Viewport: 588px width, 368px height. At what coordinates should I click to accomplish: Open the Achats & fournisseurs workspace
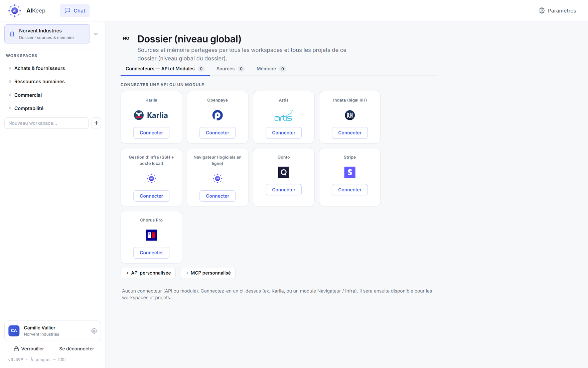(39, 68)
